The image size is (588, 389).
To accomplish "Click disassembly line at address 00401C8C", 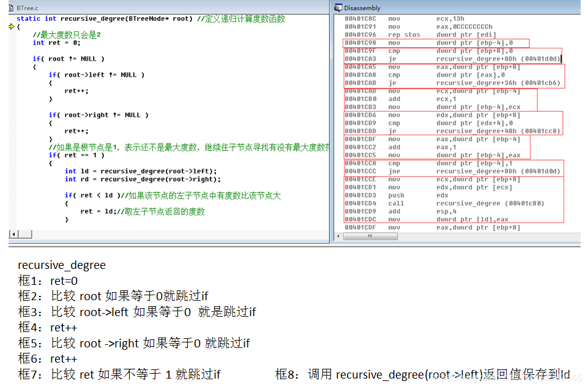I will (x=404, y=19).
